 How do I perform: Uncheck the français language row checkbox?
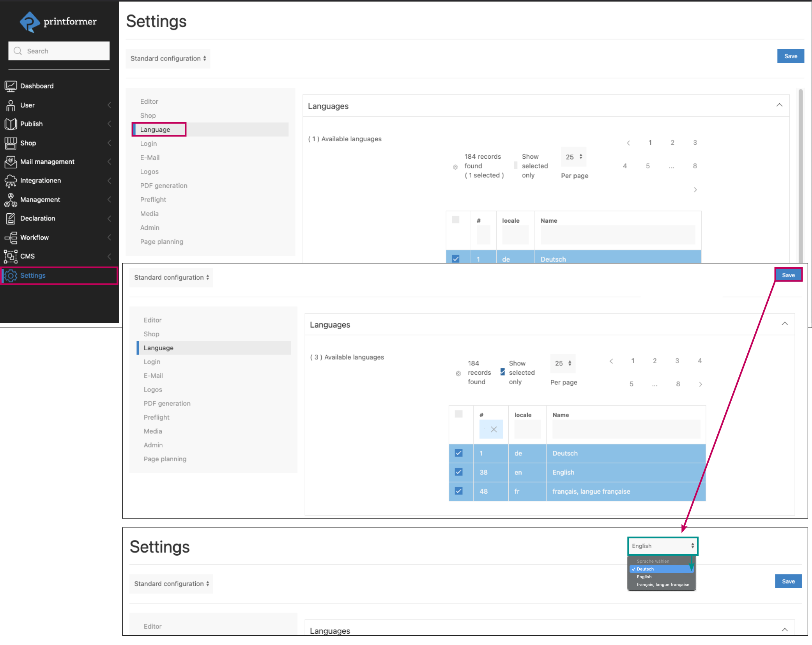(458, 491)
